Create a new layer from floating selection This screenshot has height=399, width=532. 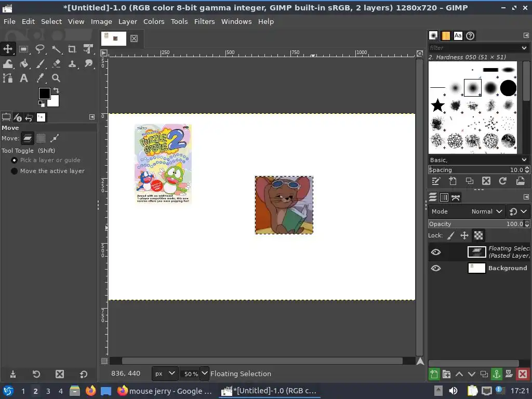tap(434, 374)
